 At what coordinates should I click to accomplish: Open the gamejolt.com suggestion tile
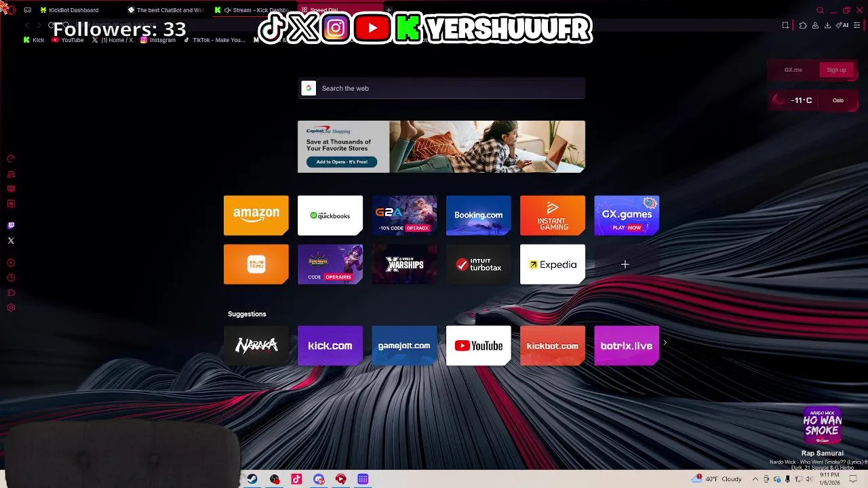click(x=404, y=346)
